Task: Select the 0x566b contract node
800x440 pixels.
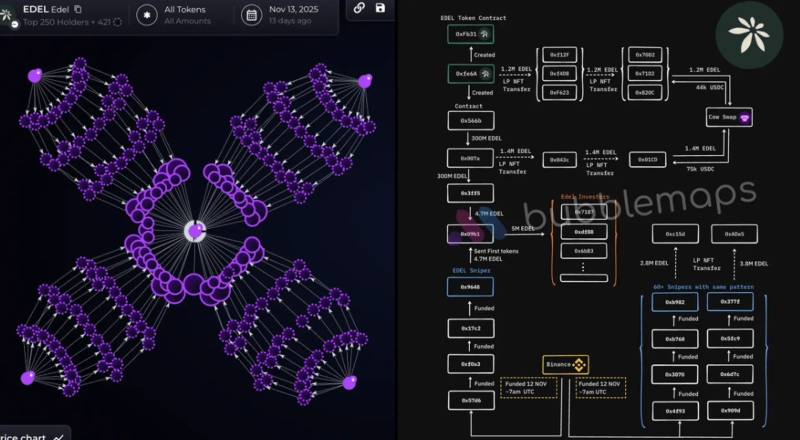Action: pos(470,119)
